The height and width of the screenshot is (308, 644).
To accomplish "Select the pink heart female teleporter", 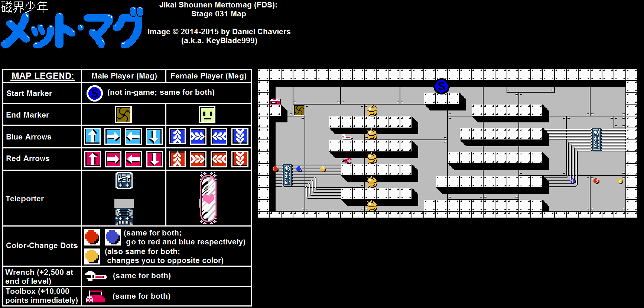I will pyautogui.click(x=208, y=198).
